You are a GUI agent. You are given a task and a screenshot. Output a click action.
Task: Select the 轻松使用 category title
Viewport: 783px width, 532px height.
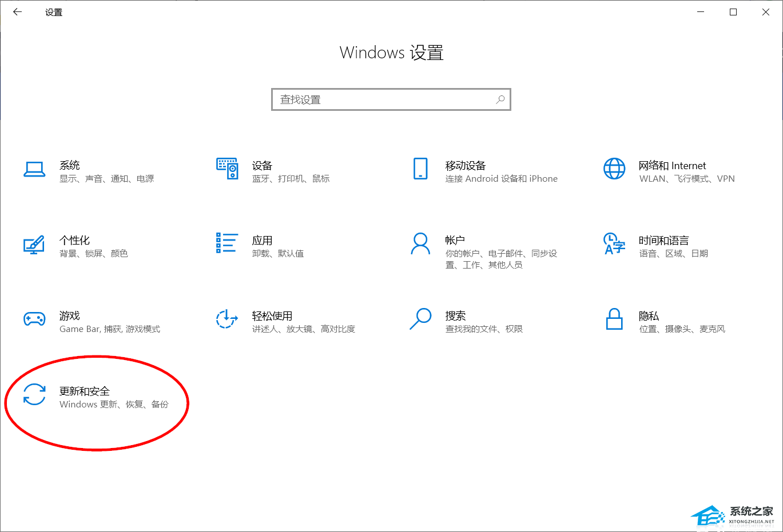[272, 315]
